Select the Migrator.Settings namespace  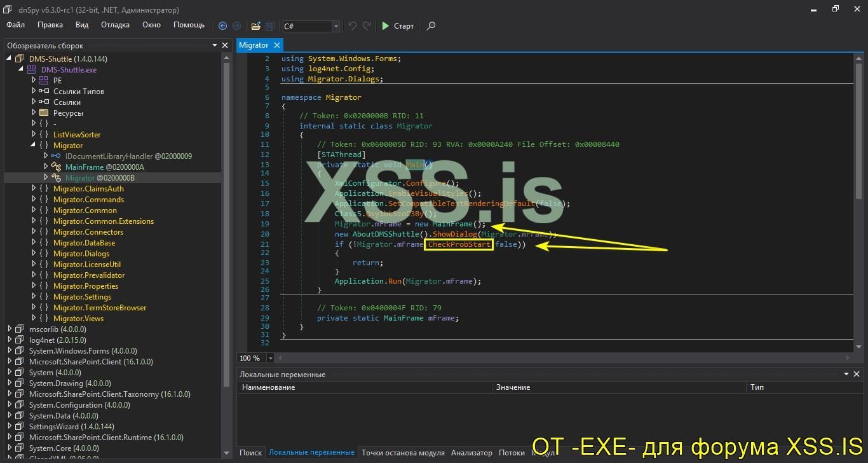[82, 297]
